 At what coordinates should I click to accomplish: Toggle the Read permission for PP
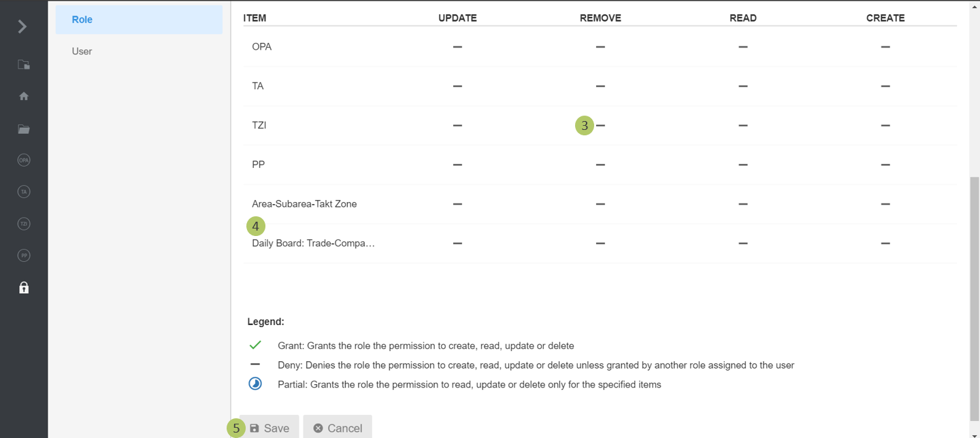[x=742, y=165]
